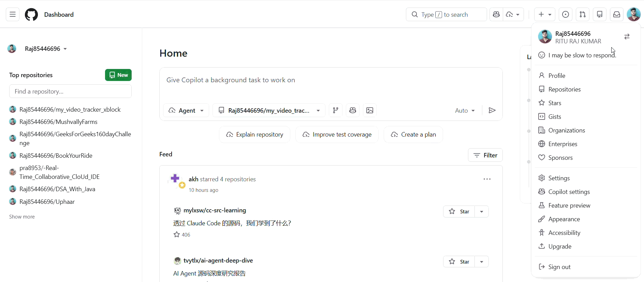Expand the Raj85446696 account switcher dropdown
644x282 pixels.
(46, 49)
